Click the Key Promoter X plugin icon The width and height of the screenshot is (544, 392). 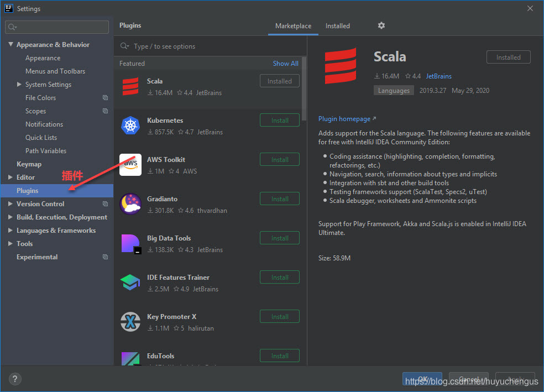130,322
